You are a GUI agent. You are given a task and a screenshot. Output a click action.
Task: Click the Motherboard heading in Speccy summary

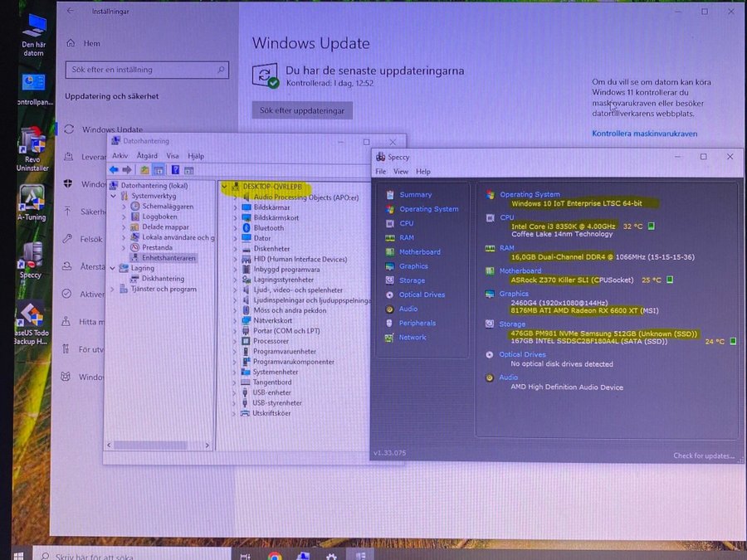[520, 271]
